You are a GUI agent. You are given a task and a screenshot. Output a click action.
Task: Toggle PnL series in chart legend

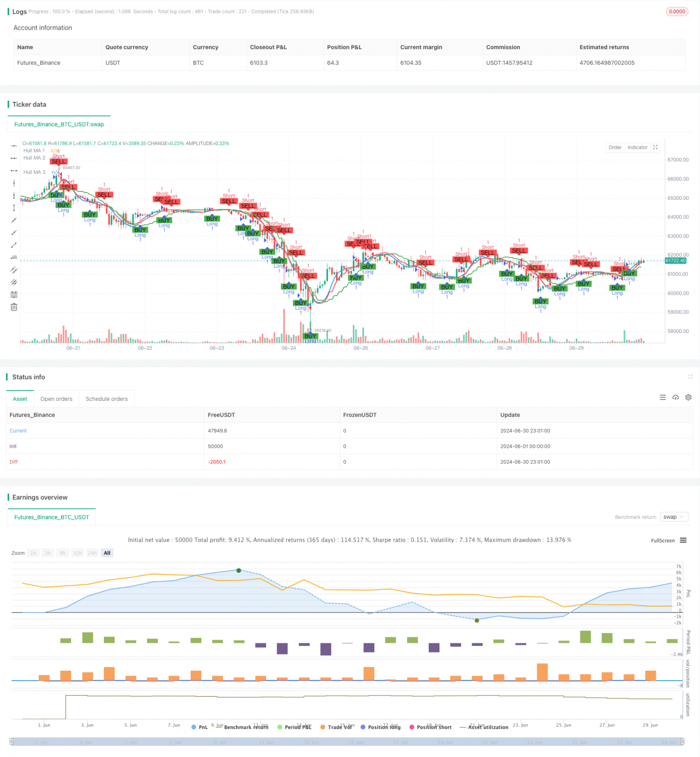point(199,727)
